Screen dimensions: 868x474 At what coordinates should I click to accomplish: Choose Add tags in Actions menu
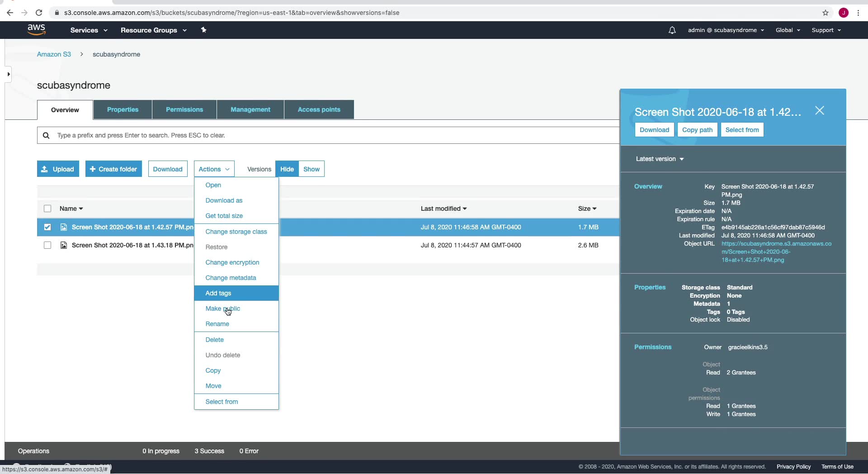pos(236,293)
